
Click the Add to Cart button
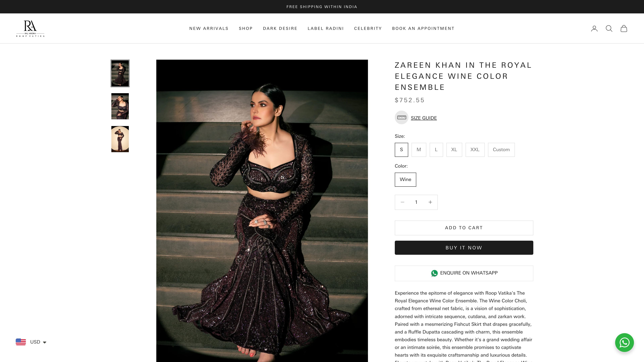464,228
